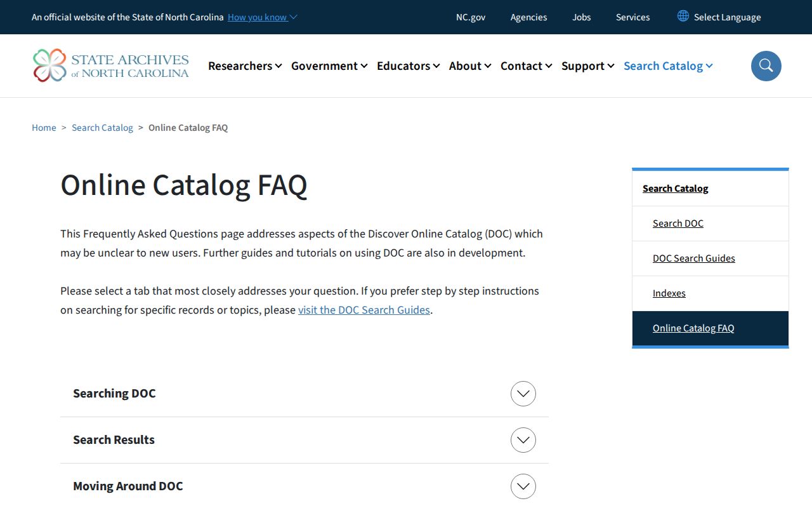
Task: Click the State Archives of North Carolina logo
Action: (x=111, y=65)
